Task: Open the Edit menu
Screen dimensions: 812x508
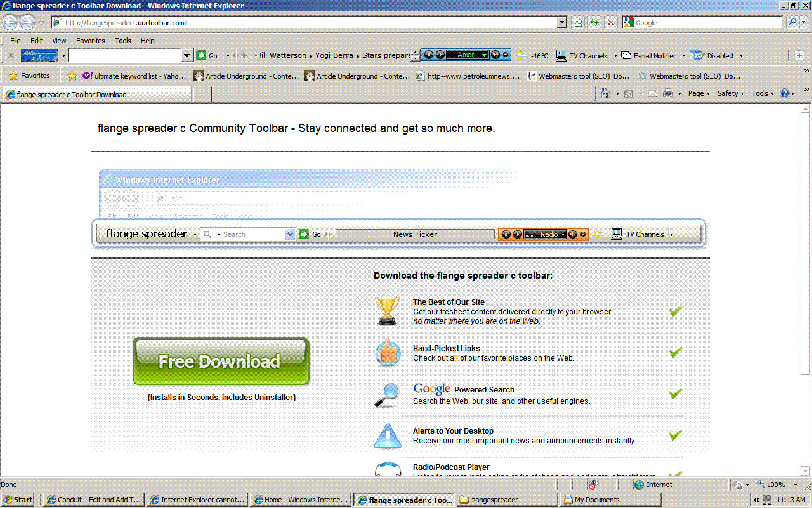Action: point(37,41)
